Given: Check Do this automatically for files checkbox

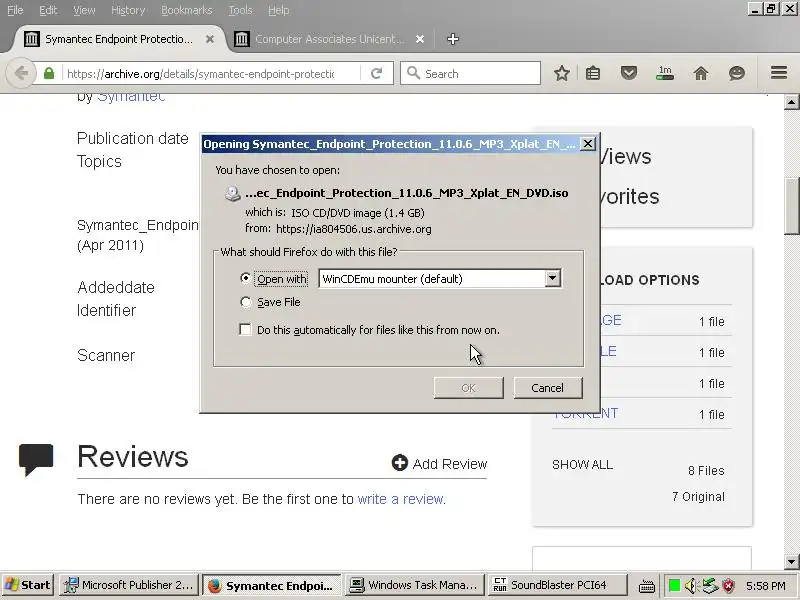Looking at the screenshot, I should coord(245,330).
